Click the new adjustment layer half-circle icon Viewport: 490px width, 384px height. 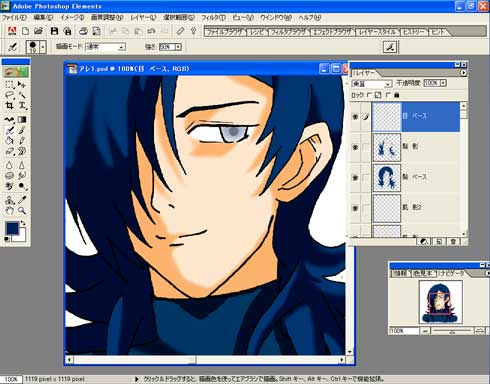point(424,242)
